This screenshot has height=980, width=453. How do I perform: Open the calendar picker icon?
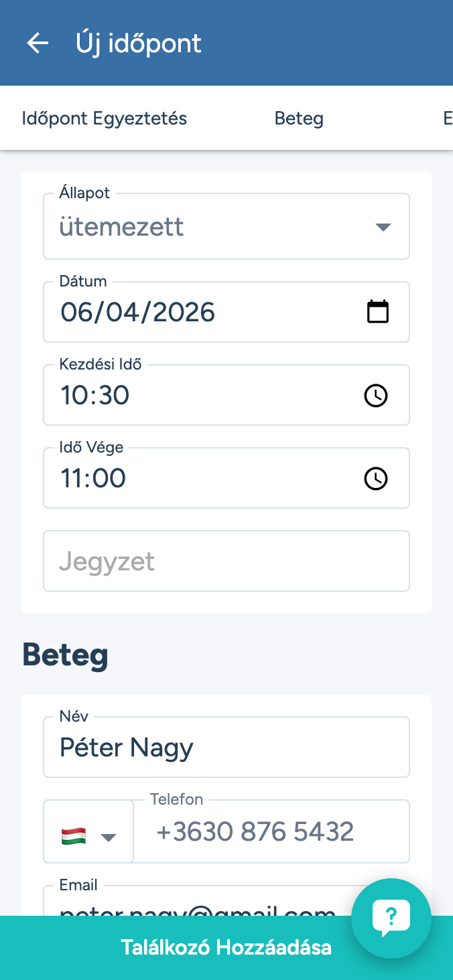tap(378, 312)
